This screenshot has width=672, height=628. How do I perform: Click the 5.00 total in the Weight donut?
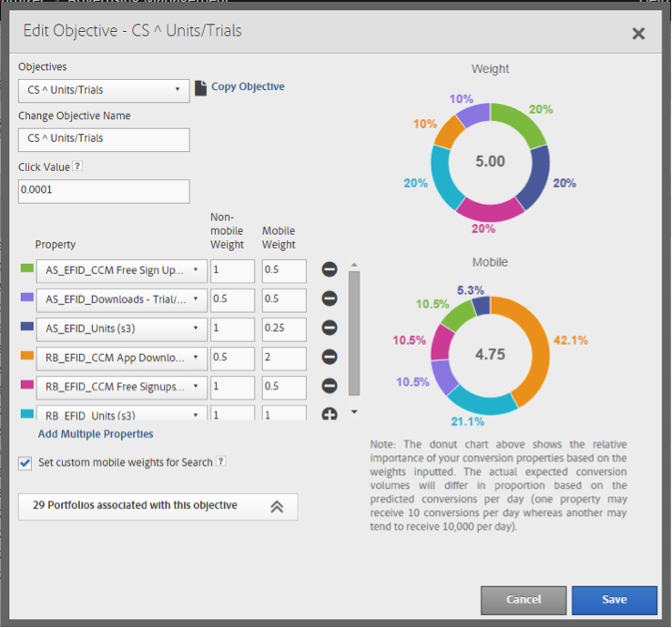490,161
